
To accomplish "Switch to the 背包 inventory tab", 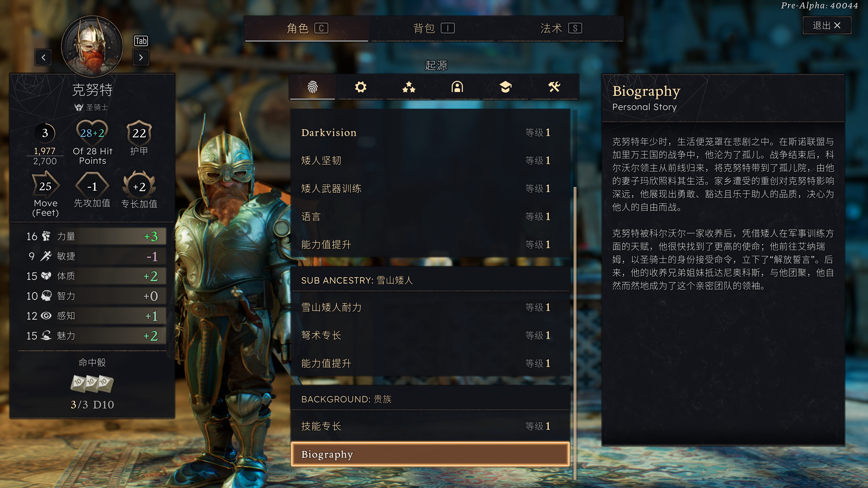I will tap(433, 28).
